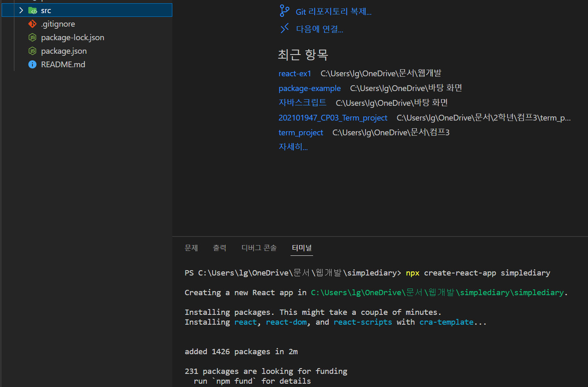Open recent 202101947_CP03_Term_project
Screen dimensions: 588x387
click(x=333, y=118)
